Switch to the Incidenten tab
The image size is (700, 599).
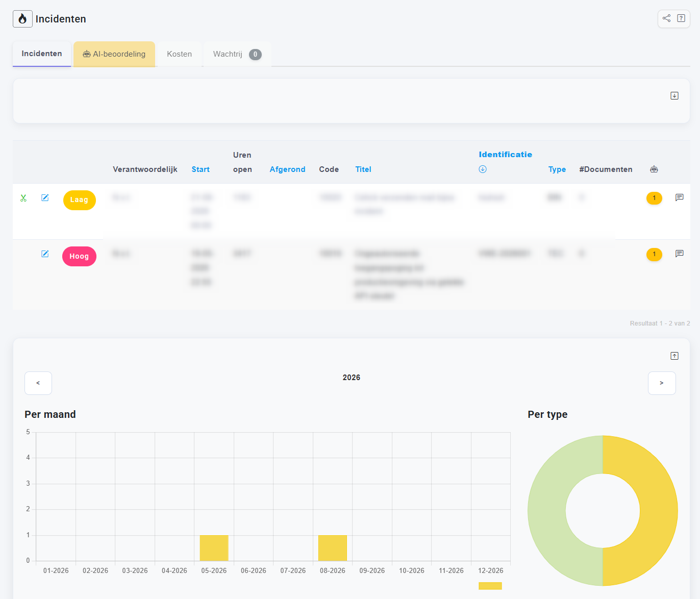click(x=42, y=54)
